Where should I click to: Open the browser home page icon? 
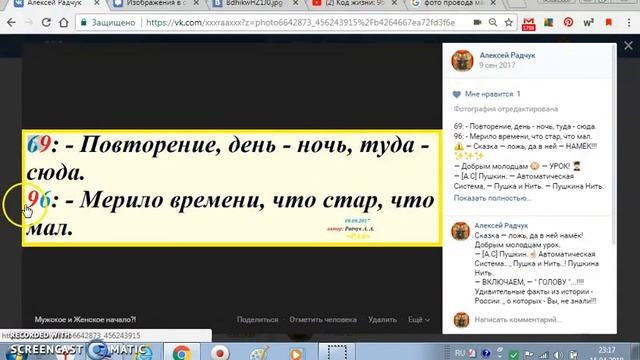click(64, 22)
